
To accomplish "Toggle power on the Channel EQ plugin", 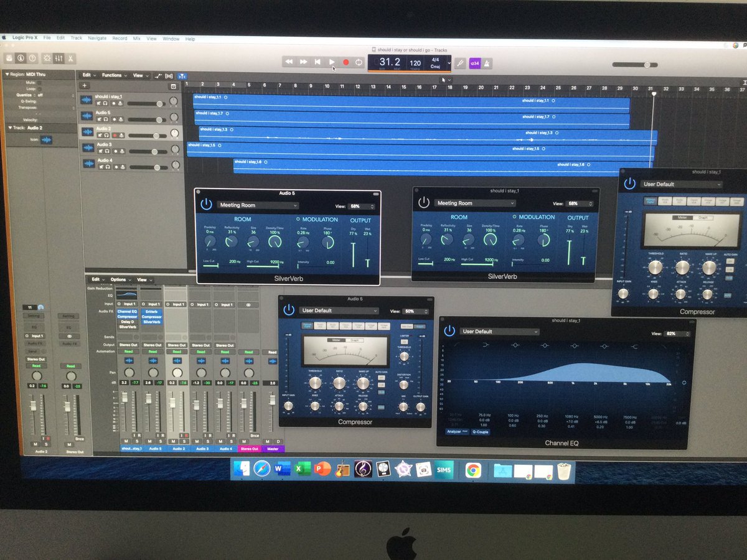I will 449,331.
